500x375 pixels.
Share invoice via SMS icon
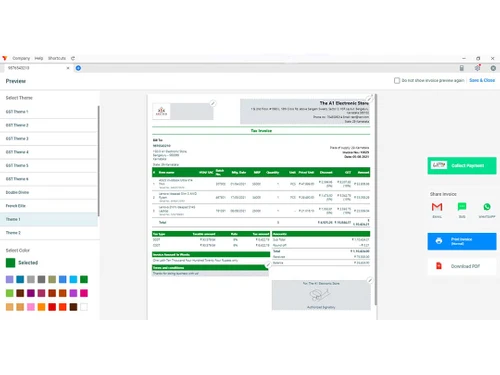[x=462, y=207]
